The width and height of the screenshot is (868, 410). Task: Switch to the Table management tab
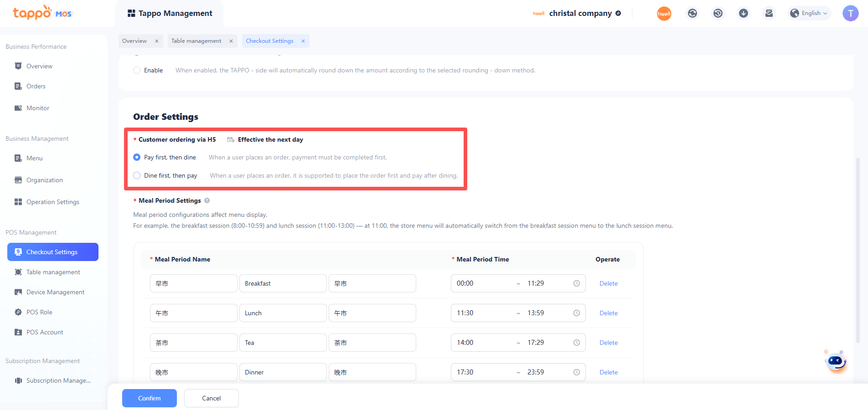click(196, 41)
